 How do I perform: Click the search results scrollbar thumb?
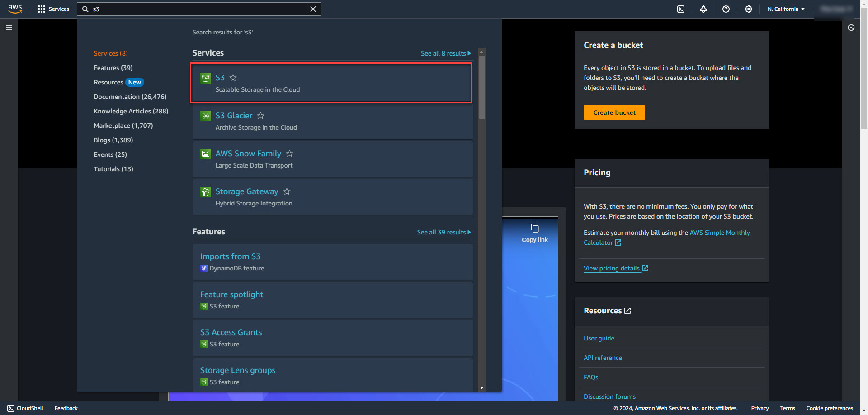pos(481,87)
